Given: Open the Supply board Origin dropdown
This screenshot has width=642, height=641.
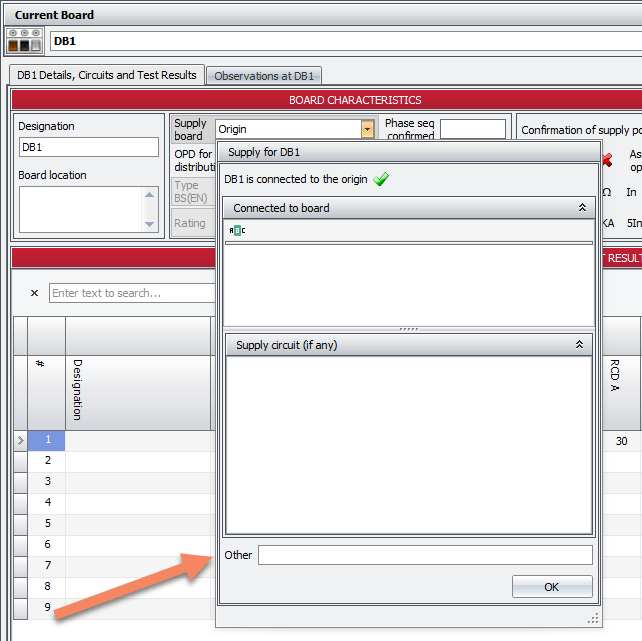Looking at the screenshot, I should tap(367, 129).
